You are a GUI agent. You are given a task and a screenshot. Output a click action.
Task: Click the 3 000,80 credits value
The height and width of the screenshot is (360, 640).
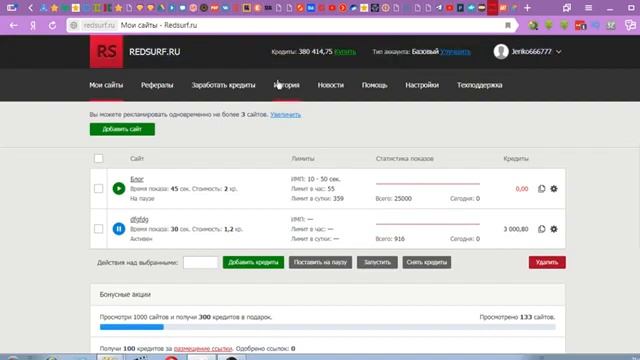(x=516, y=229)
